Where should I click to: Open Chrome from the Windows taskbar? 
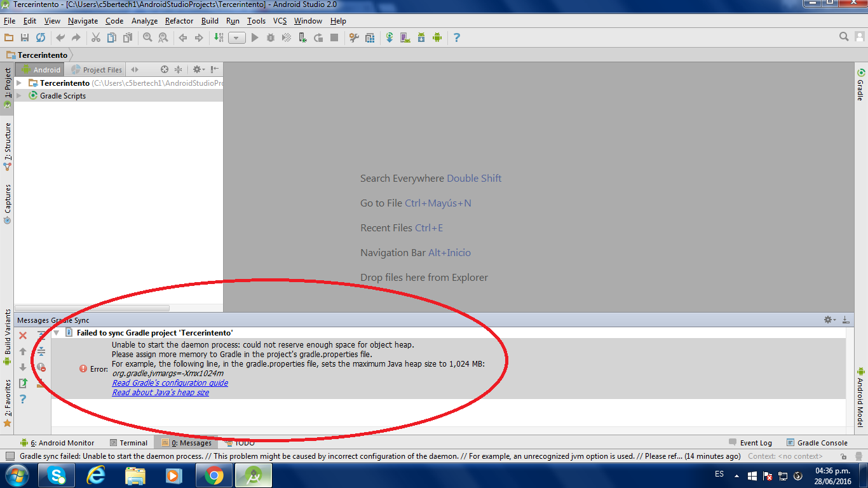[x=214, y=475]
